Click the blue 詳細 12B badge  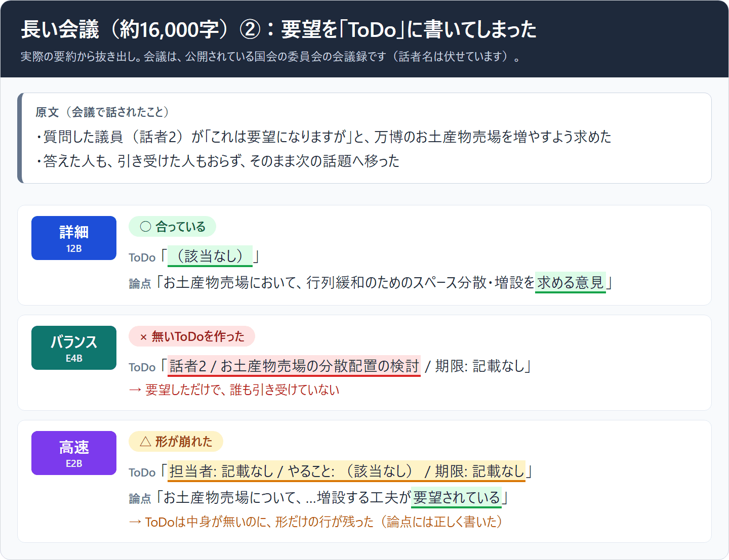coord(74,238)
